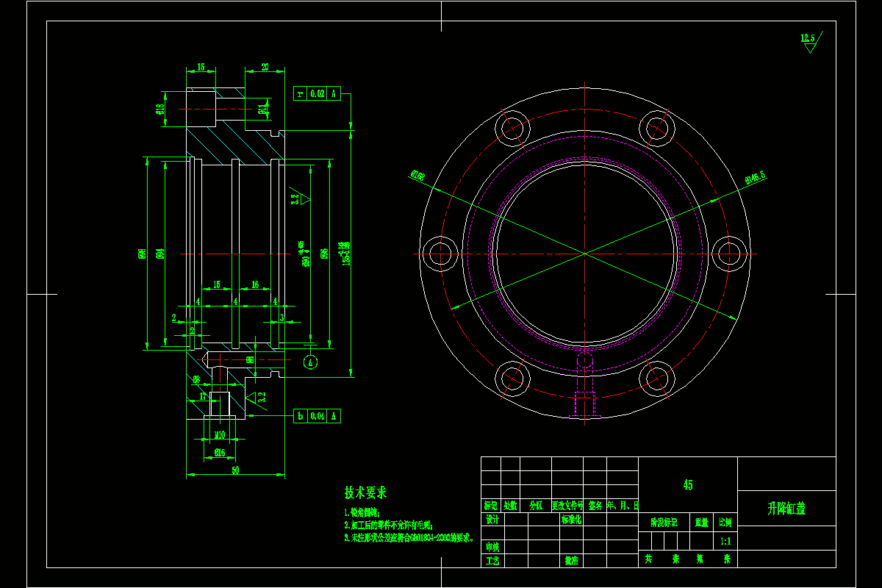The image size is (882, 588).
Task: Select the 20 dimension text
Action: coord(265,67)
